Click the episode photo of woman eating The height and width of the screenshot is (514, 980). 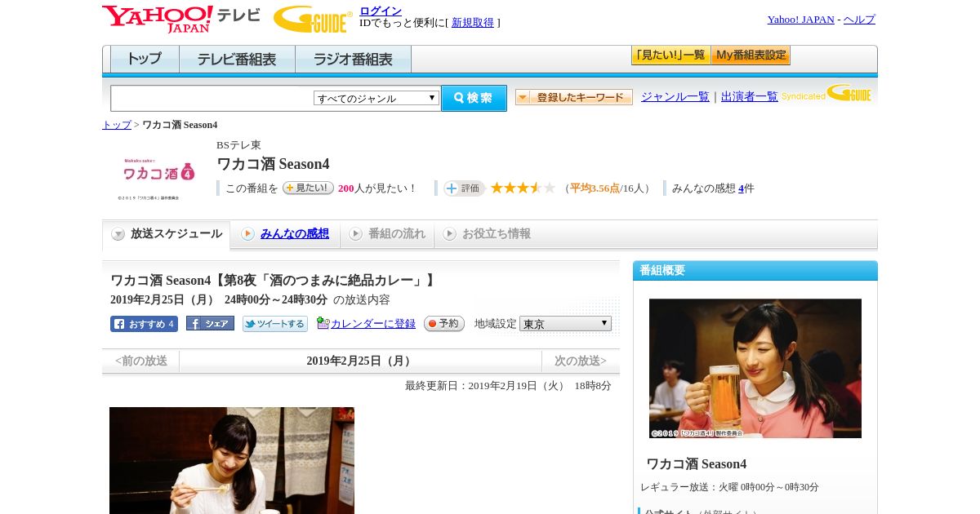(232, 460)
